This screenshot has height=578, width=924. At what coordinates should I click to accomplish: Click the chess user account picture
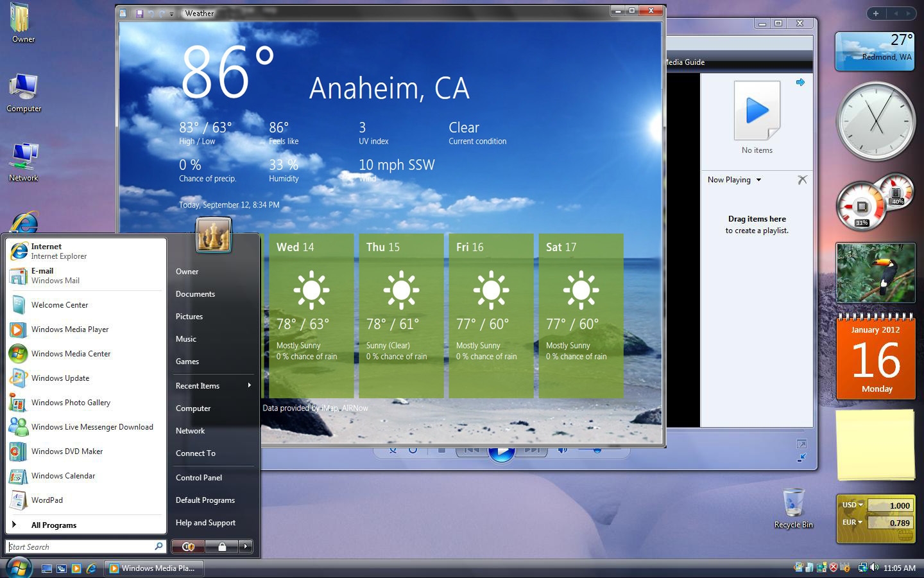click(x=214, y=234)
